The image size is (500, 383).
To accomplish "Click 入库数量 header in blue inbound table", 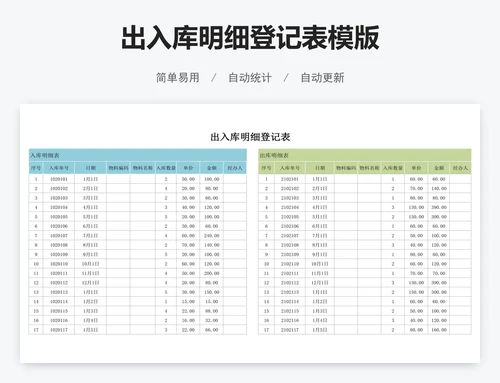I will [x=166, y=168].
